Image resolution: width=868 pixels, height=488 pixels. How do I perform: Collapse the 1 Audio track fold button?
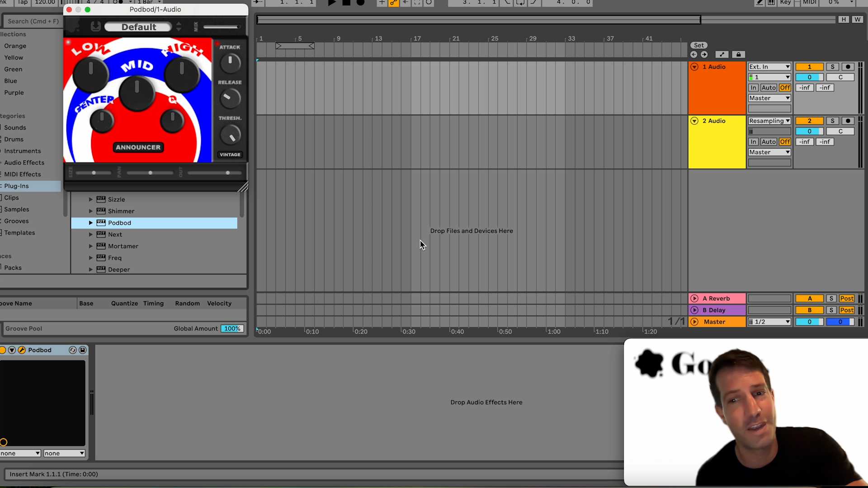click(x=695, y=67)
